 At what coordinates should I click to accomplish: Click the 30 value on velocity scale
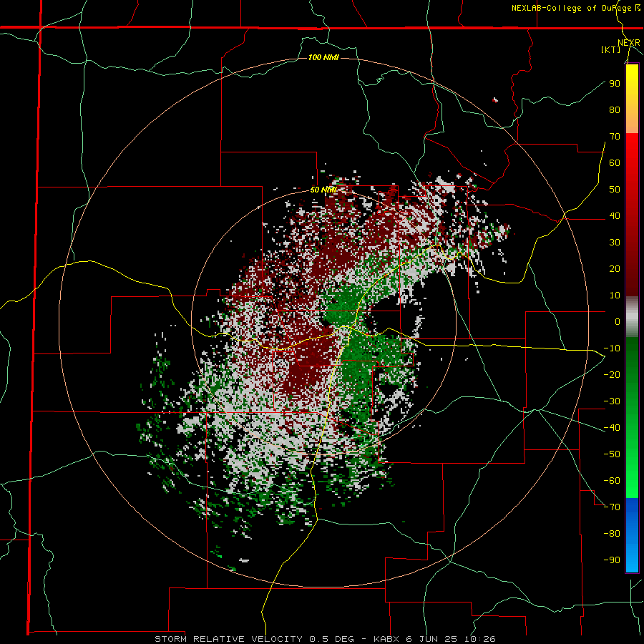615,243
